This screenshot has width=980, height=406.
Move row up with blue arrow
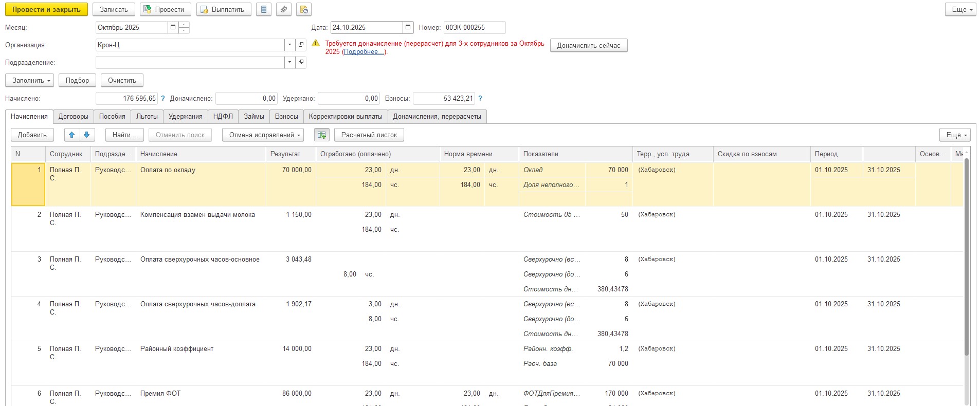(x=72, y=135)
